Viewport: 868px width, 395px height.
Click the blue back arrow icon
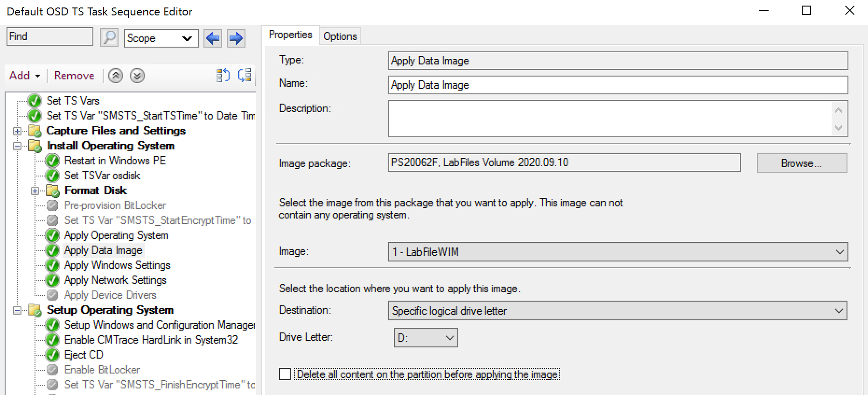click(x=213, y=38)
